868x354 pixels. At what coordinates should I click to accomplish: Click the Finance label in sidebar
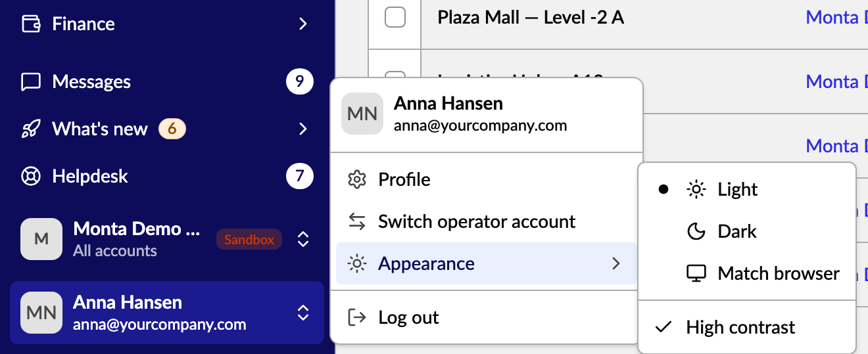84,24
